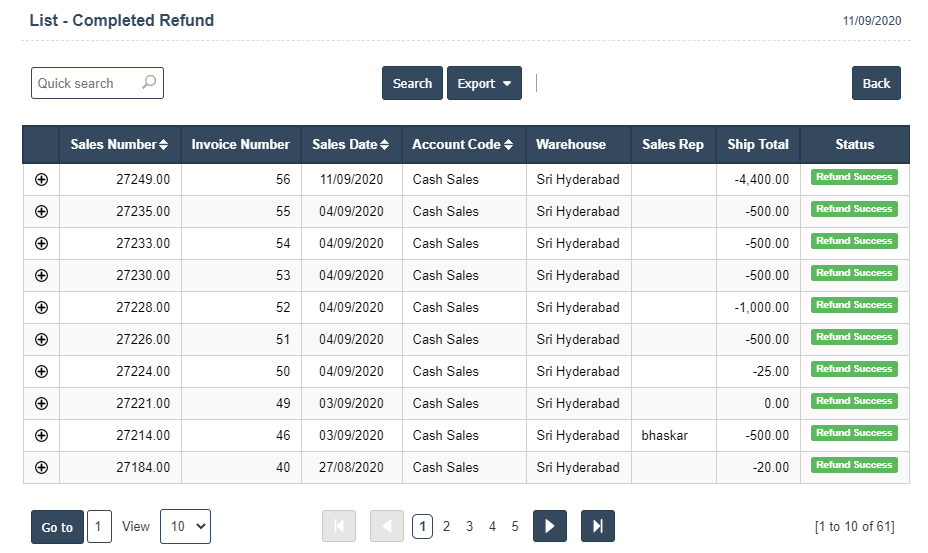Expand row for sales number 27228.00
Image resolution: width=928 pixels, height=553 pixels.
(x=41, y=307)
